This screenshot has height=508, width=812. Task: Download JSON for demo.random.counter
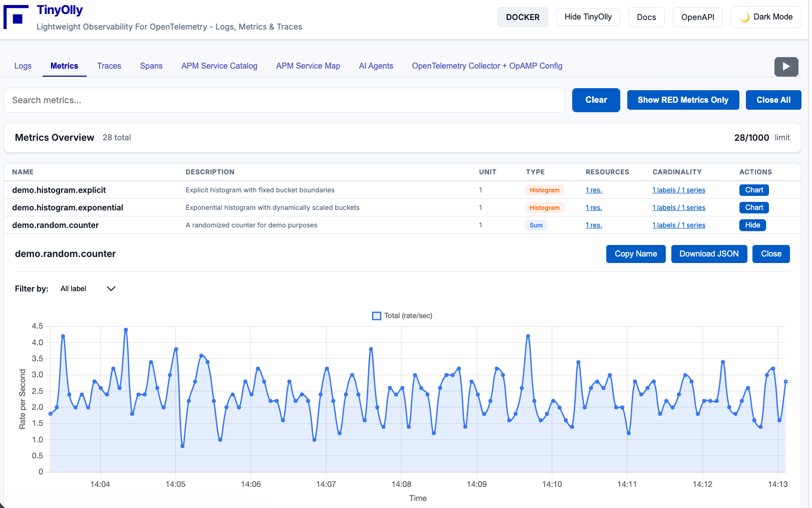click(709, 253)
